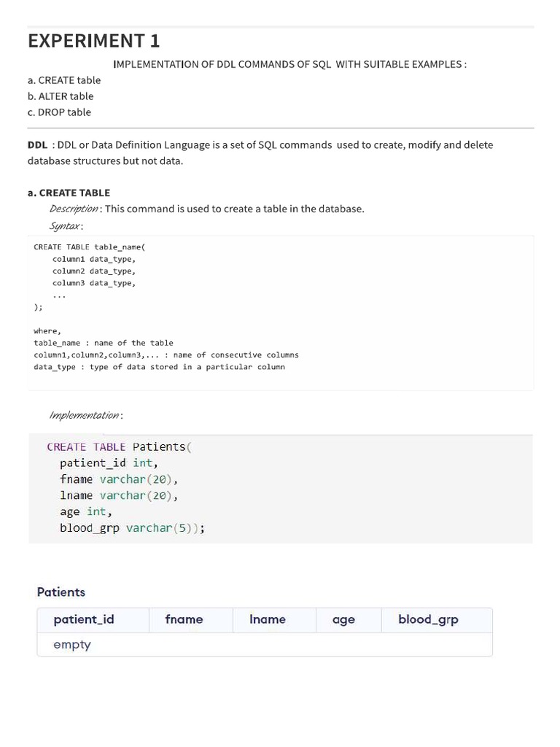
Task: Click the EXPERIMENT 1 heading
Action: [x=93, y=41]
